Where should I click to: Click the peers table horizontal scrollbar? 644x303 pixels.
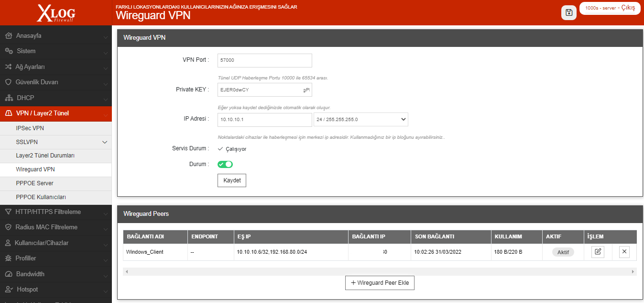coord(380,271)
